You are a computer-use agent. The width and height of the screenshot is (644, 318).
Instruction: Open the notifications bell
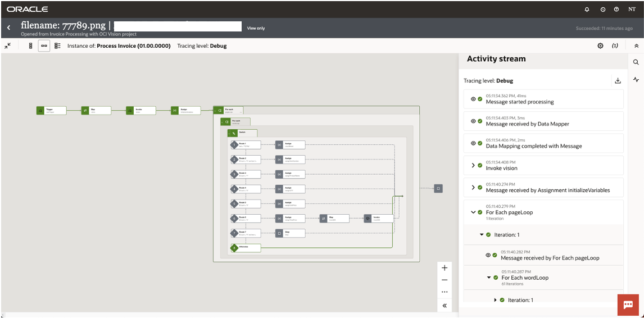tap(587, 10)
